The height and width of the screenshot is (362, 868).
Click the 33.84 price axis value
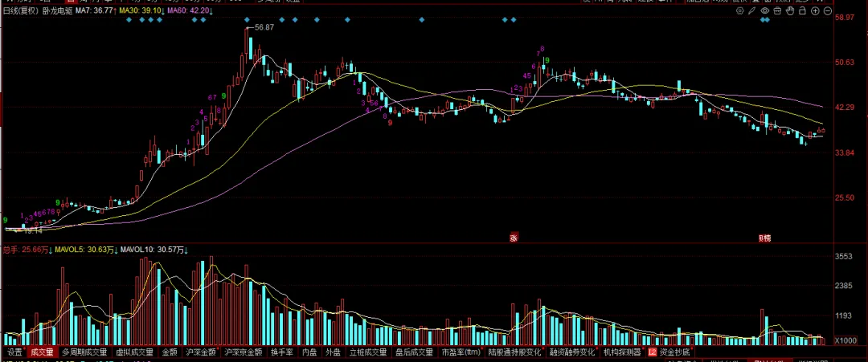[x=845, y=153]
